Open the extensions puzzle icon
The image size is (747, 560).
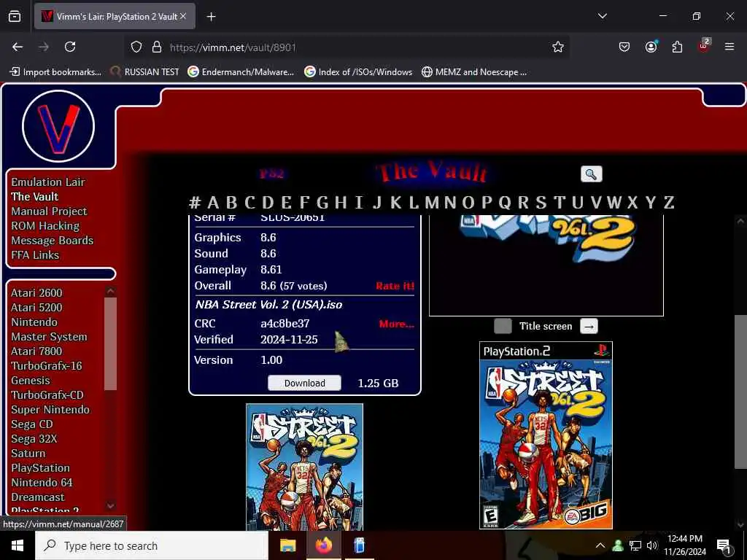tap(677, 47)
